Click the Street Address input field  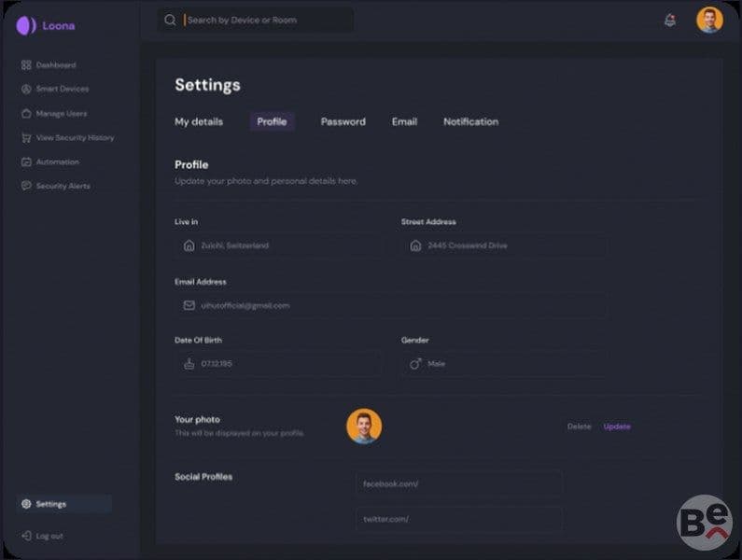(505, 245)
